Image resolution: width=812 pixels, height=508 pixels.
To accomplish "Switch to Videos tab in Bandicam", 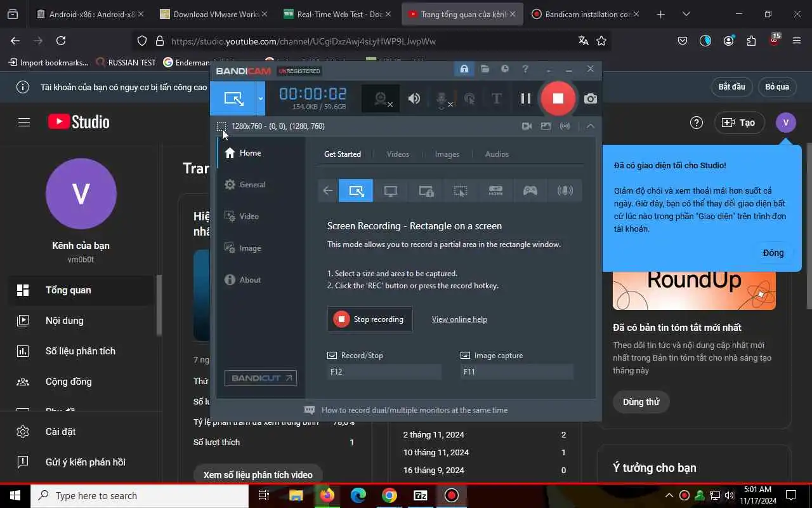I will [398, 154].
